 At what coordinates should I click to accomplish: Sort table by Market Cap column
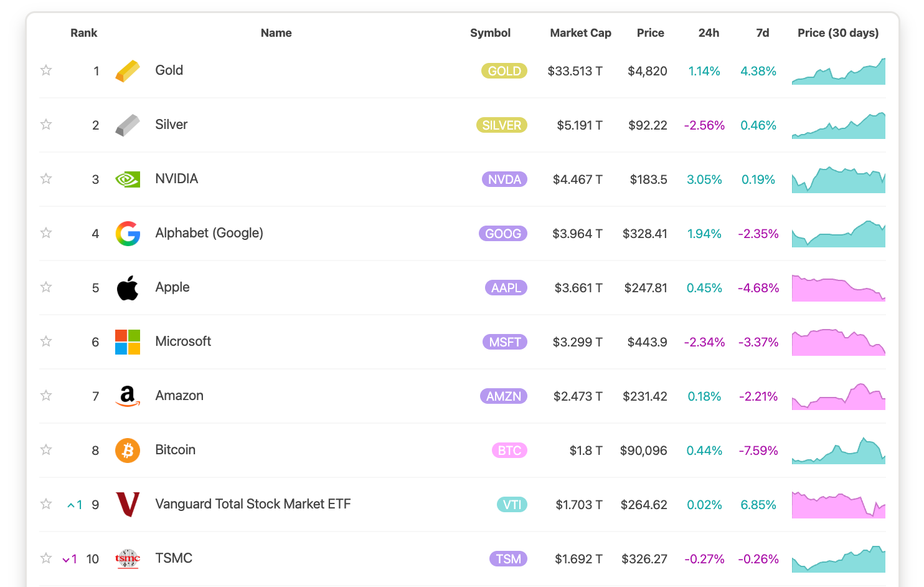point(580,33)
